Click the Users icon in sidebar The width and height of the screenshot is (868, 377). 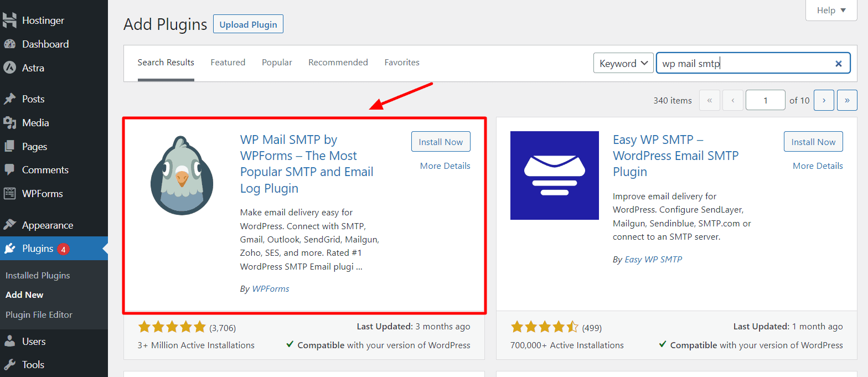[x=9, y=342]
